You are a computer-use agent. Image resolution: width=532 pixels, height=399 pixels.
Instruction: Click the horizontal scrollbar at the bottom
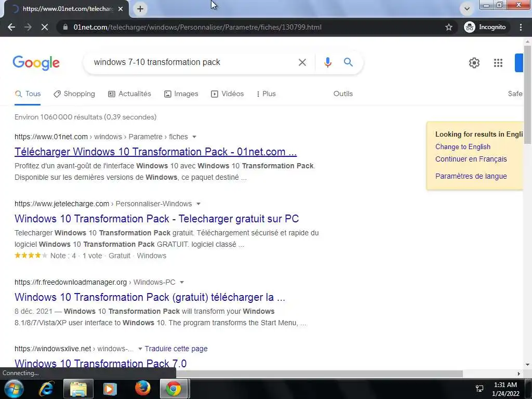pos(319,374)
